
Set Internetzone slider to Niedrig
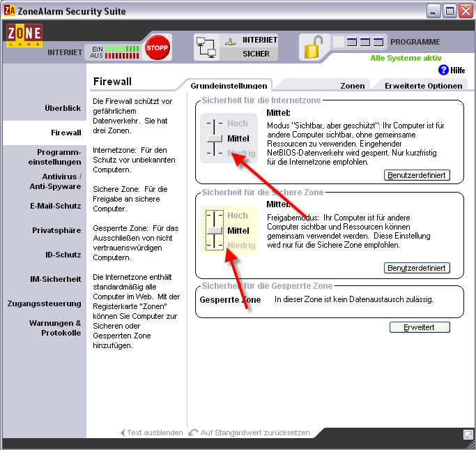point(241,153)
